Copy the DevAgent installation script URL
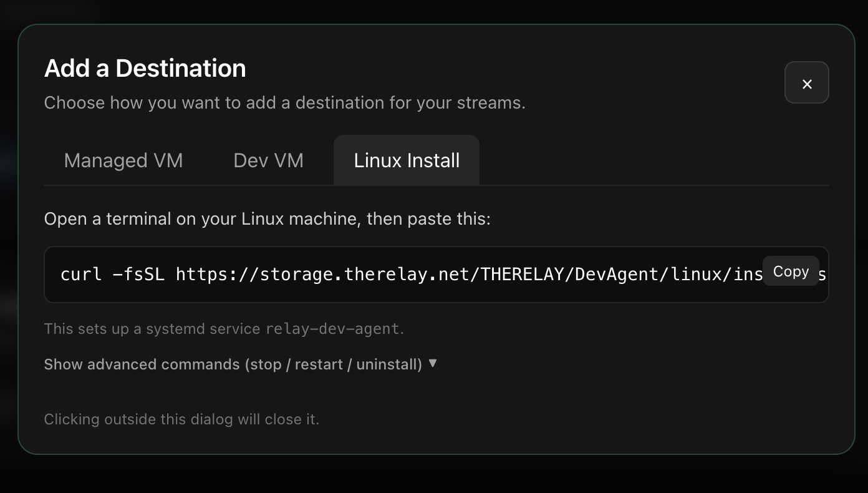 click(791, 271)
